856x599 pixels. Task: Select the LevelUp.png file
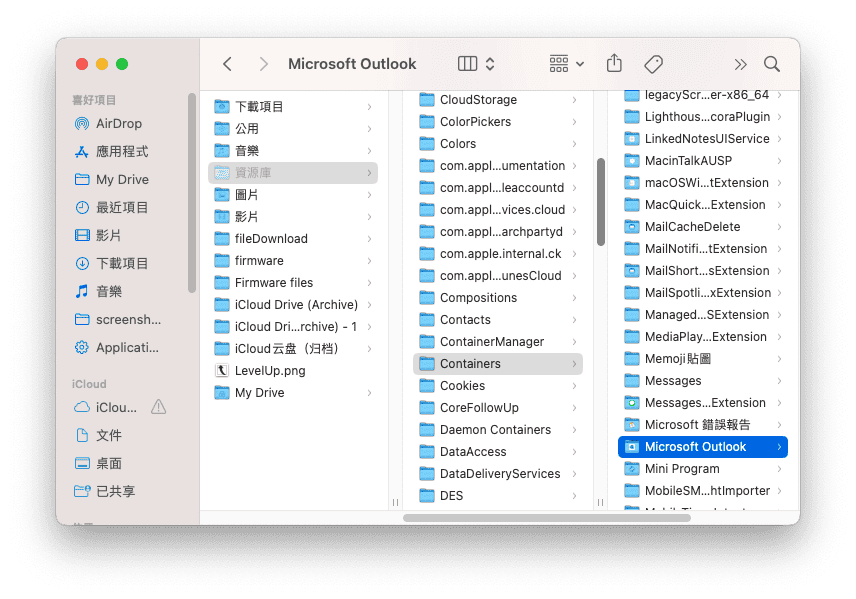(293, 371)
